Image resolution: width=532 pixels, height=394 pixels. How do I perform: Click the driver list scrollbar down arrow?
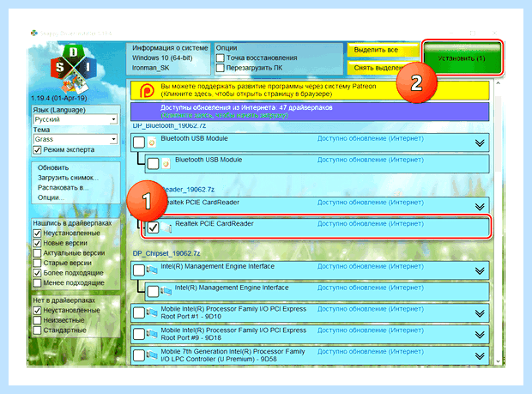pyautogui.click(x=498, y=361)
